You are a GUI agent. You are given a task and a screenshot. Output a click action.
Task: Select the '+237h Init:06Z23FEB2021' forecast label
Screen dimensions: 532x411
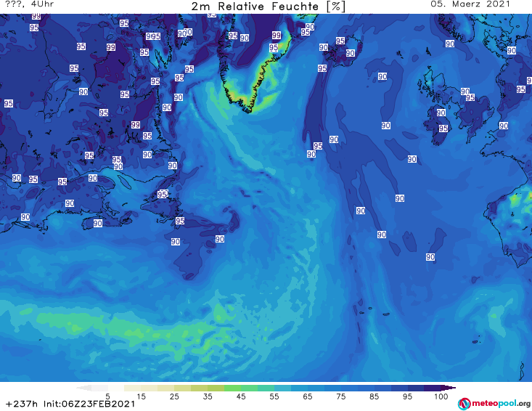(70, 404)
